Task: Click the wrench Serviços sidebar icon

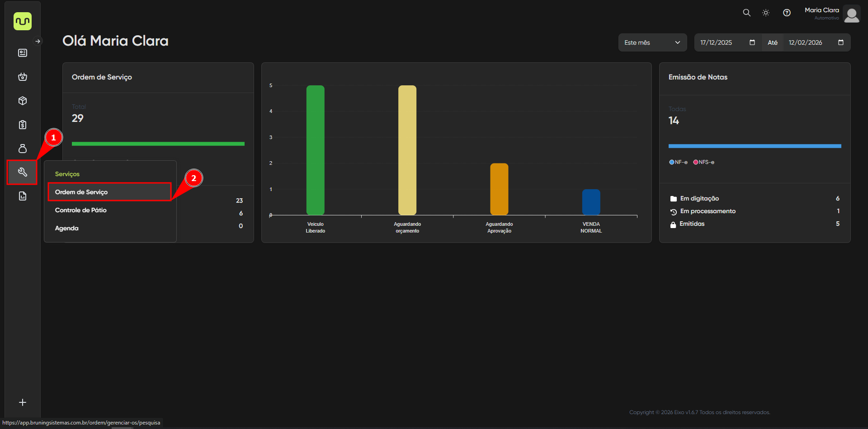Action: [22, 172]
